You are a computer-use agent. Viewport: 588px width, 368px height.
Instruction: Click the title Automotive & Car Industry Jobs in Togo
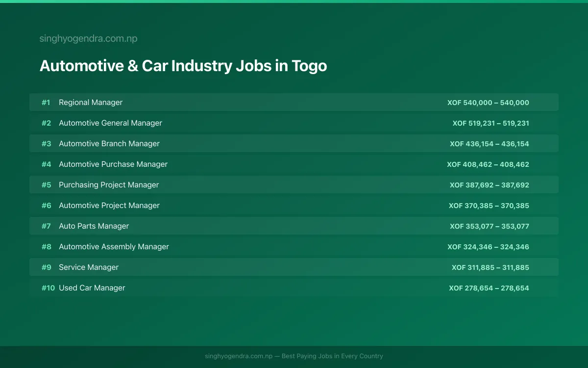tap(183, 66)
